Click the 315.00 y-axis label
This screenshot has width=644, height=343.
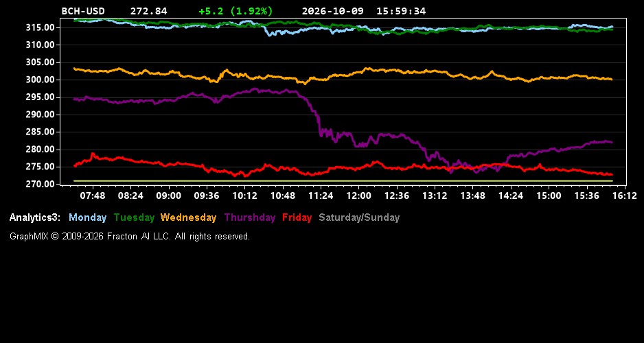pyautogui.click(x=41, y=27)
